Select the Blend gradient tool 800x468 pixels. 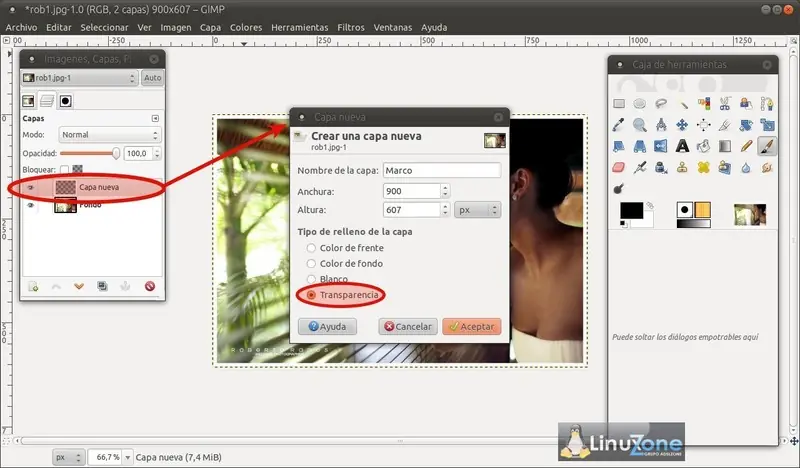point(725,146)
